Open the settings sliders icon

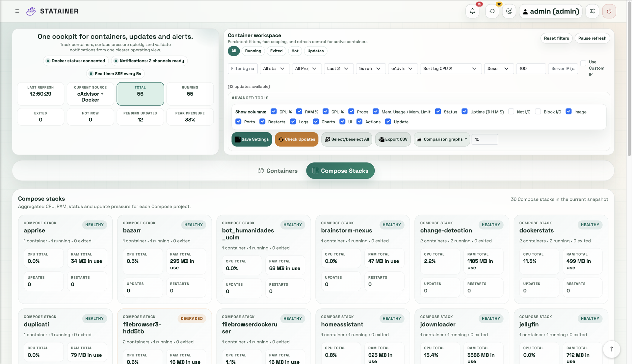(592, 11)
